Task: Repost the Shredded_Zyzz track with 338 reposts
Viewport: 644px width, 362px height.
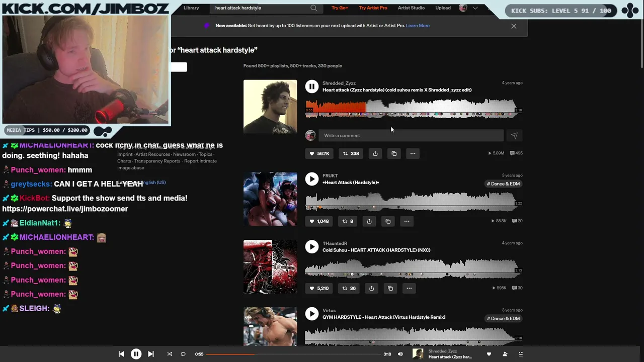Action: [x=351, y=153]
